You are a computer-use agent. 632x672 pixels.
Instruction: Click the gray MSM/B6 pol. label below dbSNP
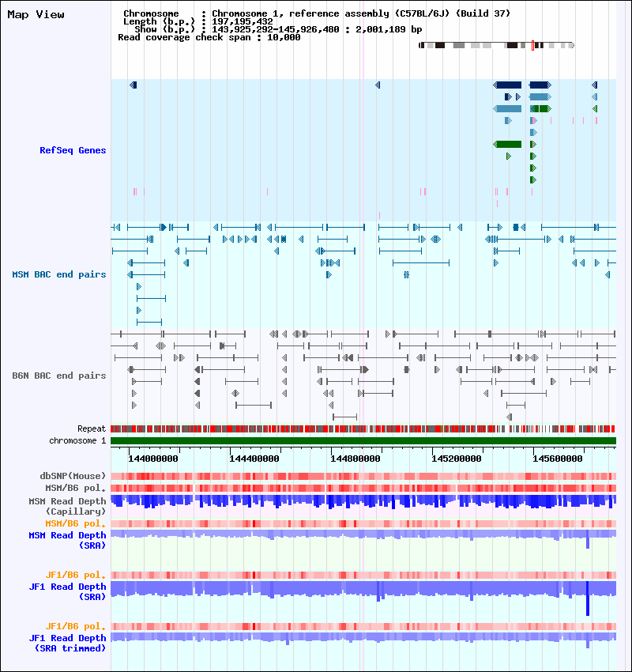pos(75,488)
